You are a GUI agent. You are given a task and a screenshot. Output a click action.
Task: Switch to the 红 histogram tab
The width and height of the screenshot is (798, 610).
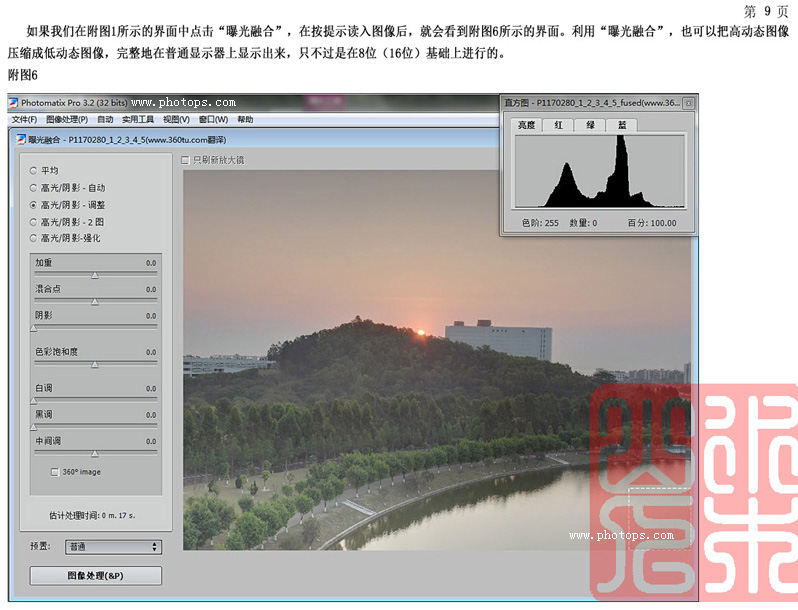[x=558, y=125]
